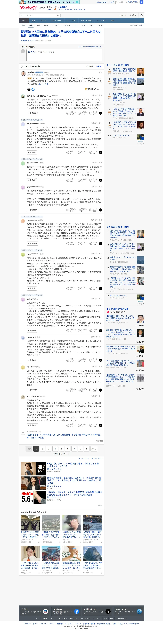The height and width of the screenshot is (644, 163).
Task: Click the Yahoo! JAPAN News logo
Action: [32, 8]
